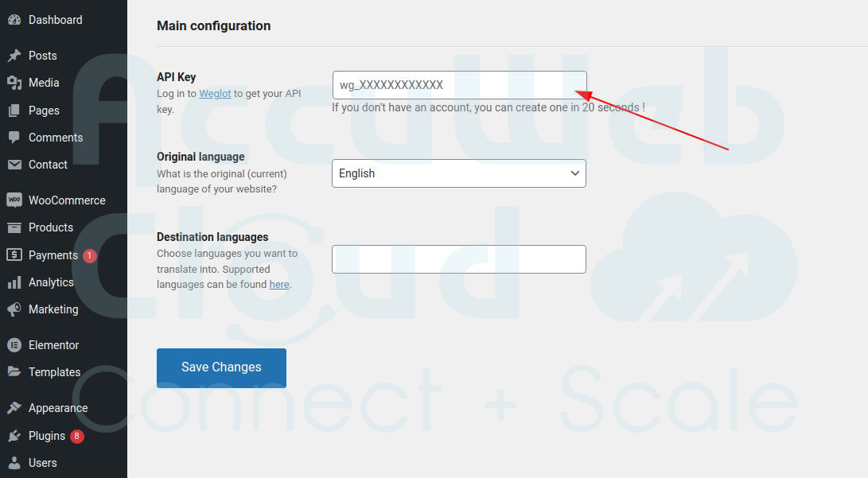The width and height of the screenshot is (868, 478).
Task: Expand language list using chevron arrow
Action: tap(575, 173)
